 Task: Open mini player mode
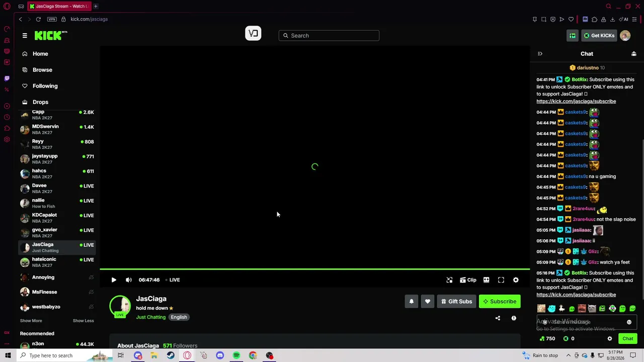(449, 280)
